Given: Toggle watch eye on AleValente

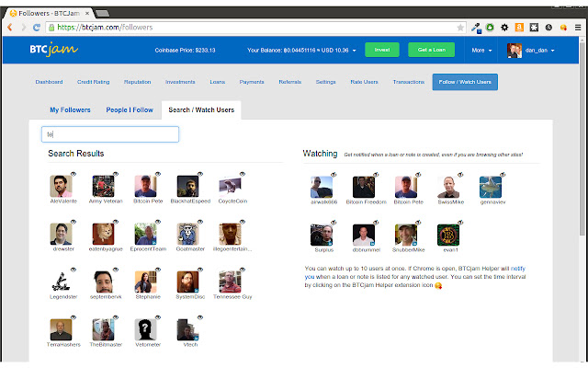Looking at the screenshot, I should (x=72, y=175).
